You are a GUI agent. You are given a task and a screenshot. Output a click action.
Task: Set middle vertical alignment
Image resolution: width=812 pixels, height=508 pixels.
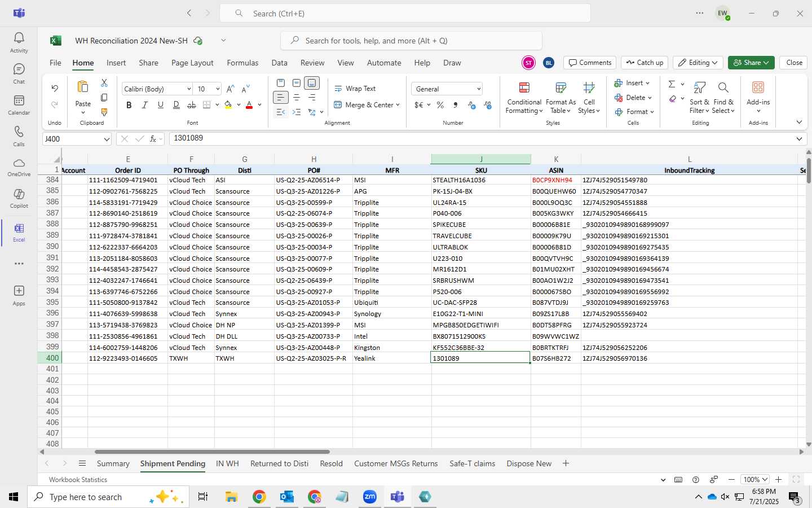(297, 83)
